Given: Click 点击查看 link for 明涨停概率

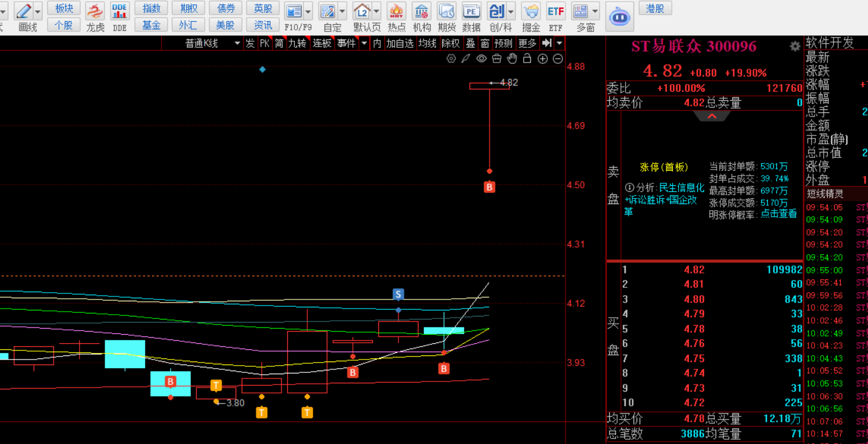Looking at the screenshot, I should 779,214.
